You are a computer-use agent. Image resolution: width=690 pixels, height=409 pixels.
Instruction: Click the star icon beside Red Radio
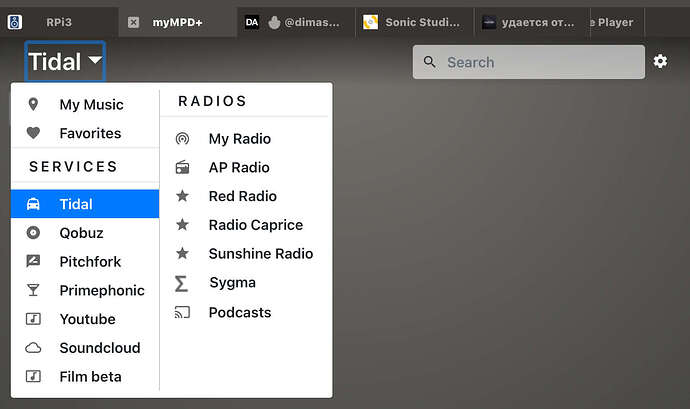coord(182,196)
